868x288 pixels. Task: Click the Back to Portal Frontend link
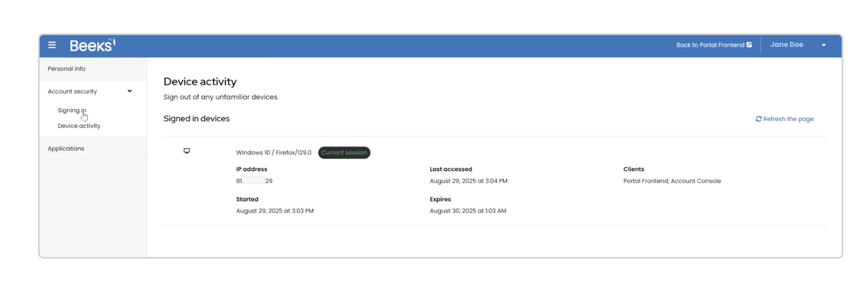coord(710,45)
